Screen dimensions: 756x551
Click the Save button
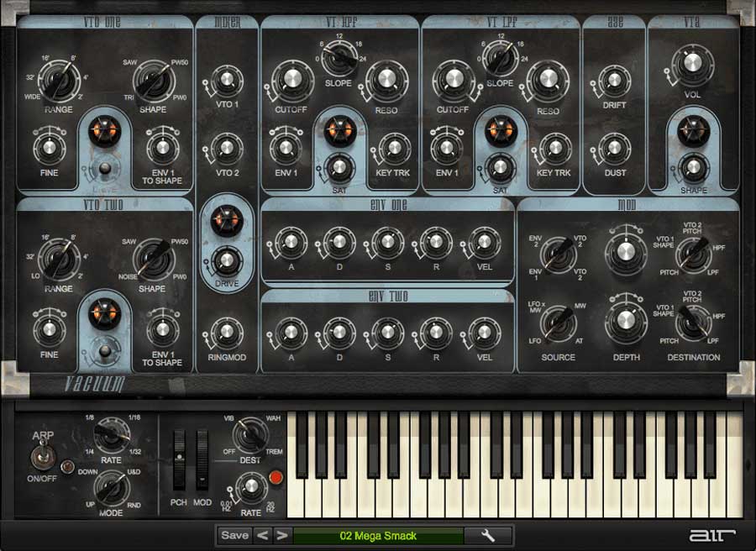pos(235,535)
